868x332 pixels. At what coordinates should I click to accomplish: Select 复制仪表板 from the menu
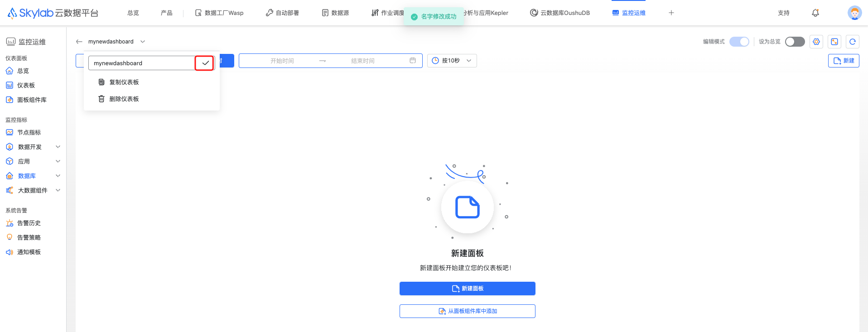pyautogui.click(x=124, y=82)
